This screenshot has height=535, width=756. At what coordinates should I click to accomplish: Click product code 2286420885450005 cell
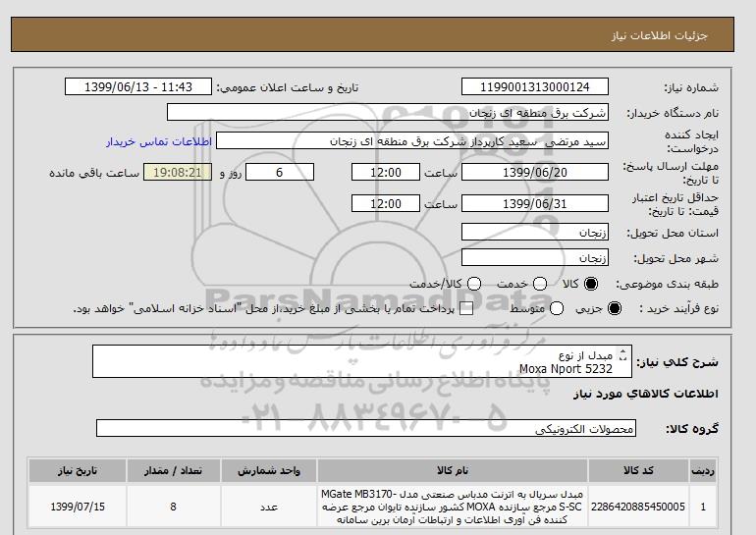pyautogui.click(x=638, y=507)
